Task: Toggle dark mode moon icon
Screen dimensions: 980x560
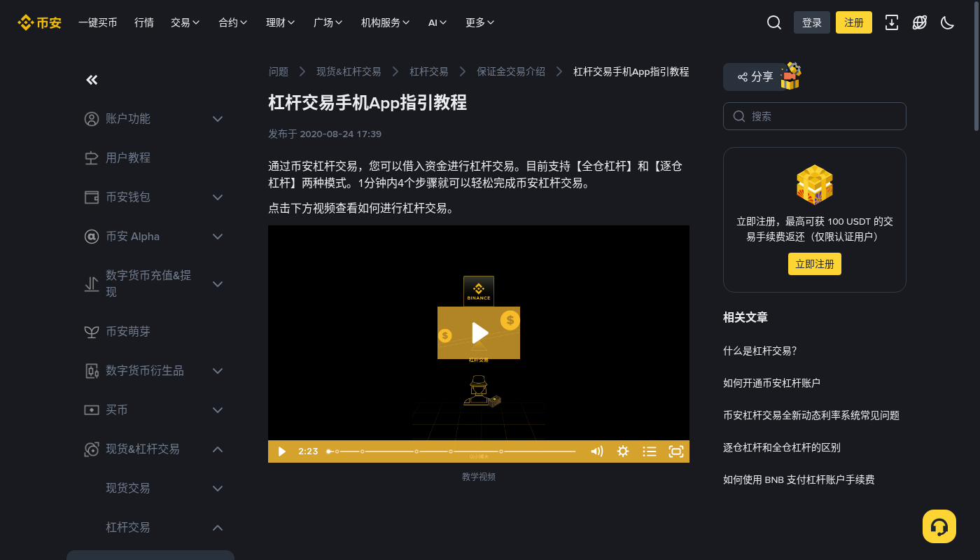Action: click(948, 22)
